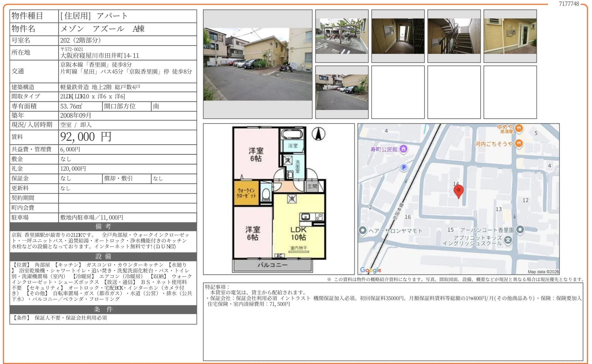Click the 寿町公民館 purple map marker
Viewport: 592px width, 364px height.
click(403, 149)
